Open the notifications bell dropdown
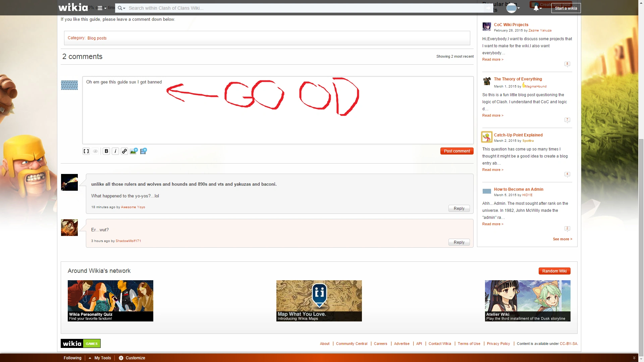 click(x=537, y=8)
